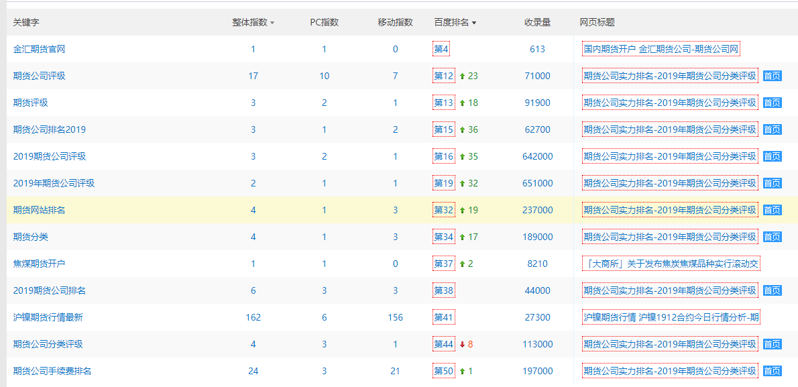Click the 首页 badge in the 期货公司手续费排名 row
Screen dimensions: 798x387
[772, 371]
